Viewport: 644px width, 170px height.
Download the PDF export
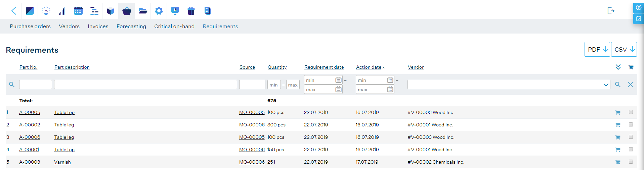(x=597, y=49)
